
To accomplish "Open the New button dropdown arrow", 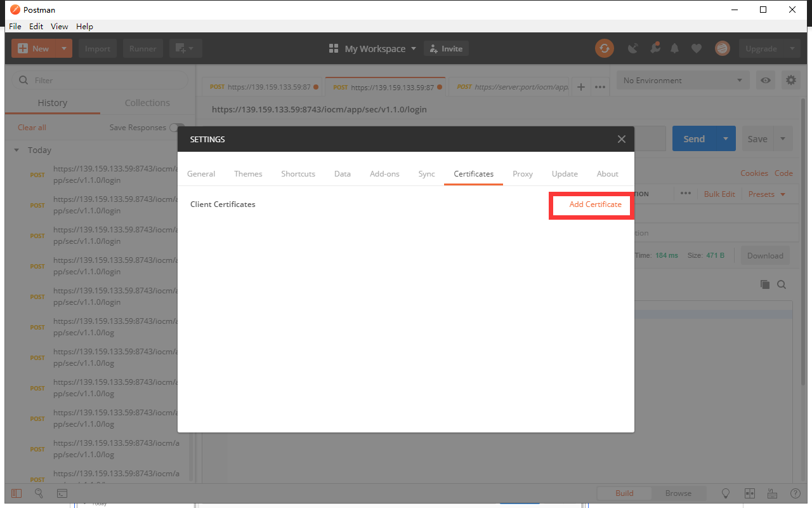I will [64, 48].
